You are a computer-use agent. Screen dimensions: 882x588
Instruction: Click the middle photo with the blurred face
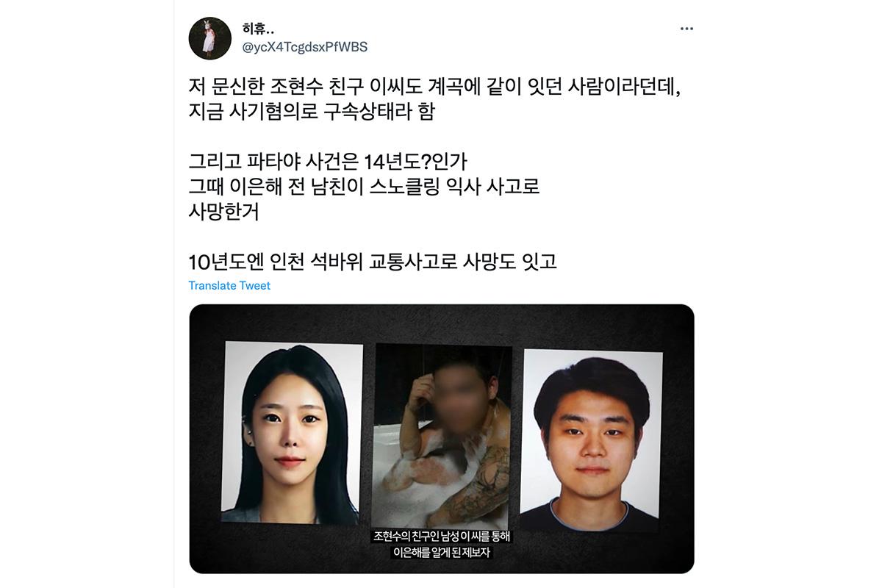coord(443,435)
